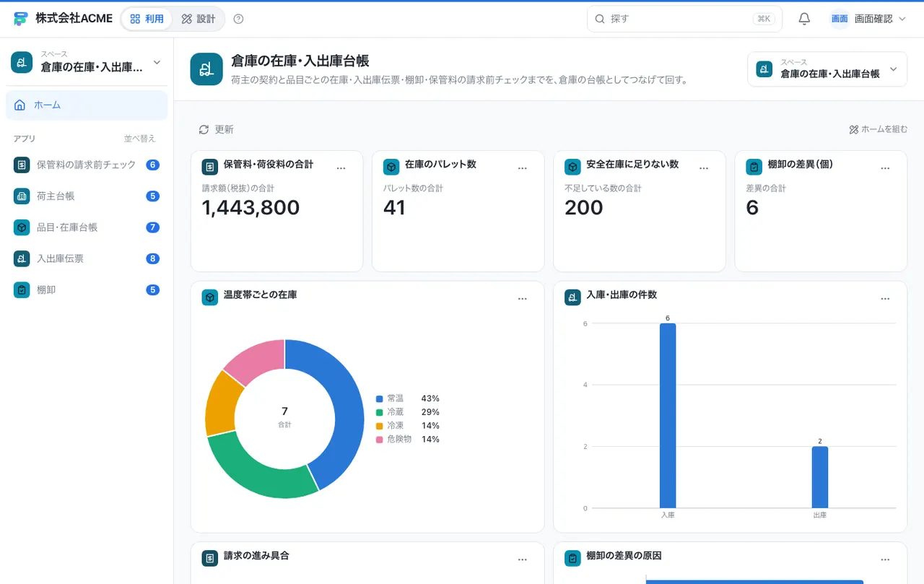Click the 保管料の請求前チェック app icon in sidebar
924x584 pixels.
click(22, 165)
